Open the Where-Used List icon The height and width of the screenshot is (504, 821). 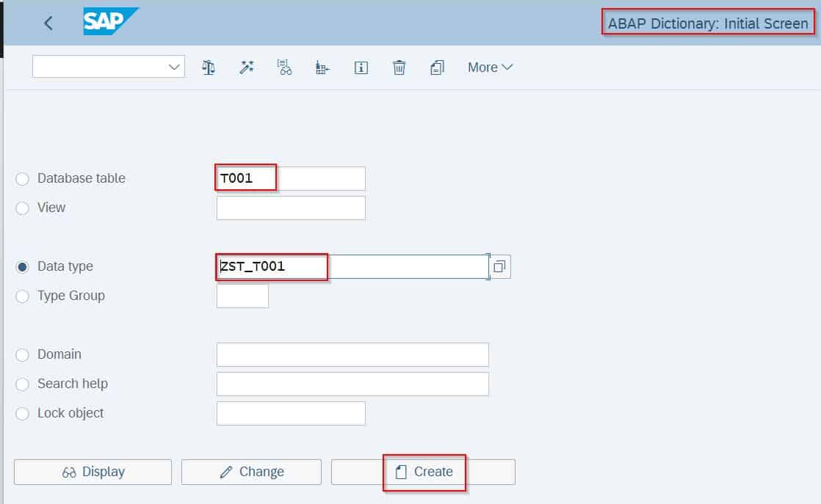coord(285,67)
